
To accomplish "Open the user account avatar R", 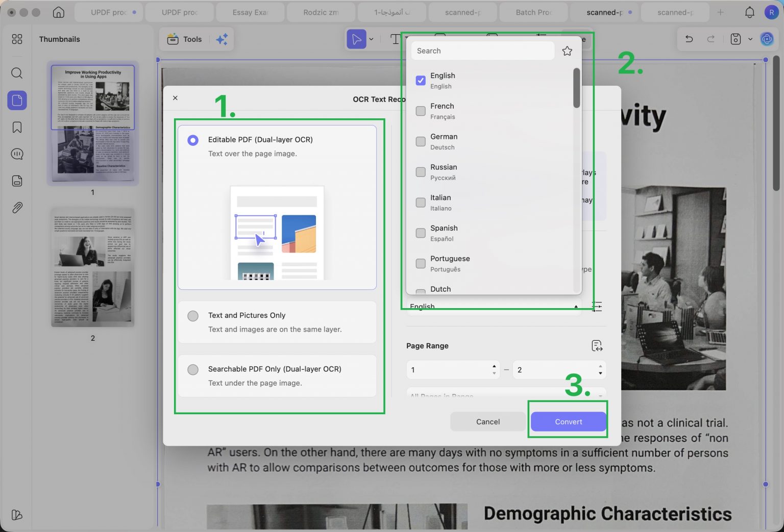I will (771, 12).
